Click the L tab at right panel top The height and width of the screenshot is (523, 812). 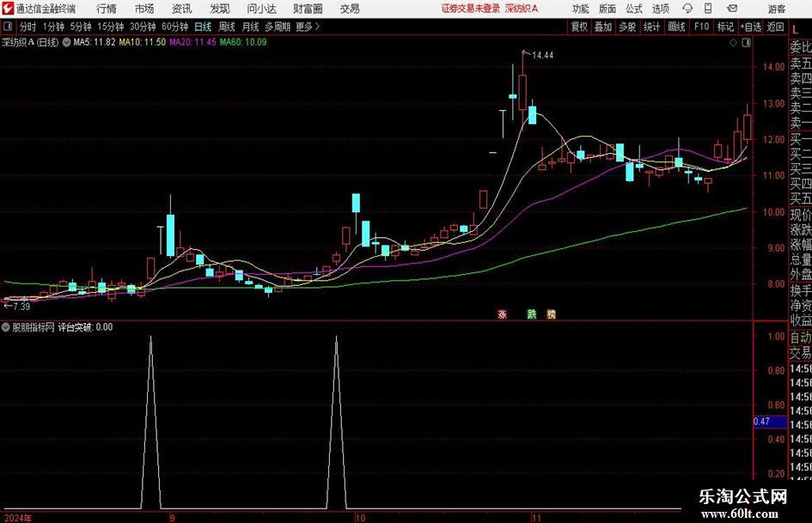point(796,30)
